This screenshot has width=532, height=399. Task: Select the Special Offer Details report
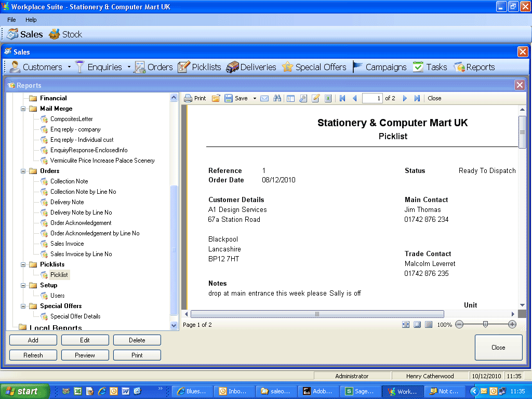click(75, 316)
